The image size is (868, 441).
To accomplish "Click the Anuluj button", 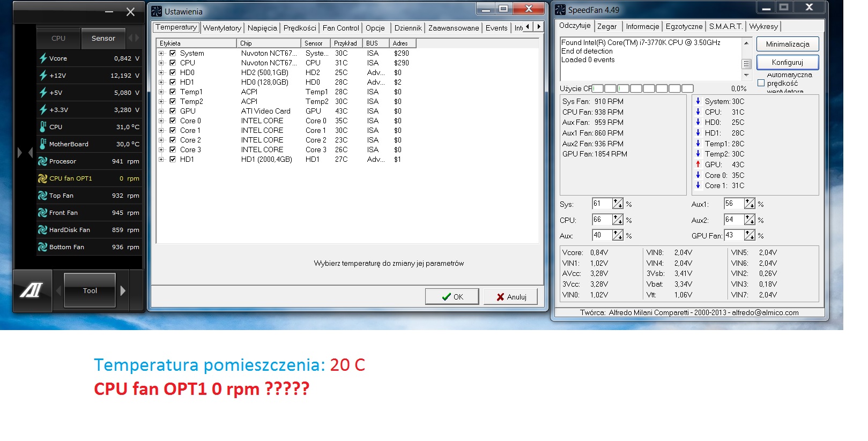I will coord(511,297).
